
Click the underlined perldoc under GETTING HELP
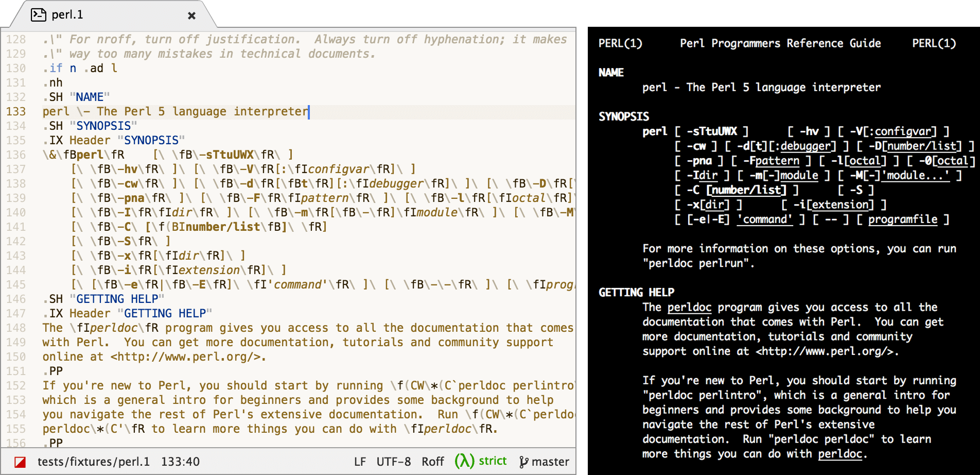pos(689,308)
